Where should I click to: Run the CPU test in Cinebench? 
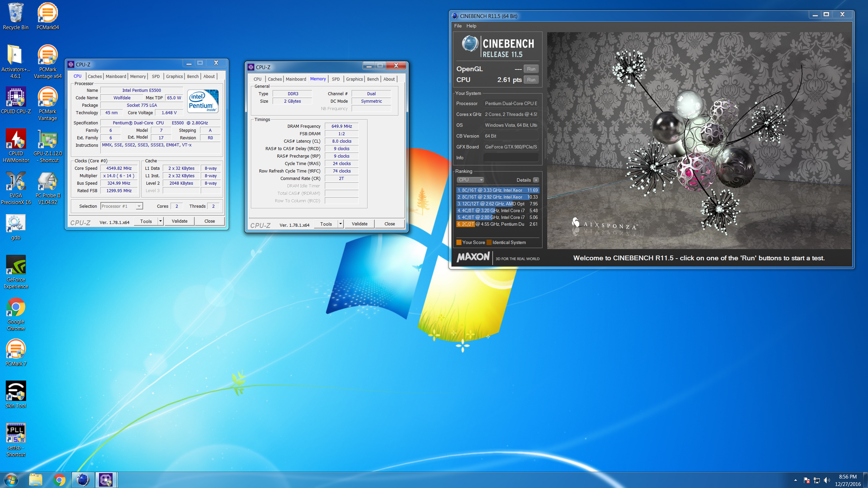pos(531,80)
